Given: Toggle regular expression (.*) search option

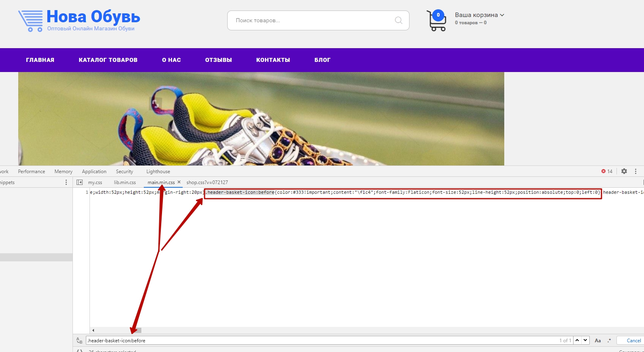Looking at the screenshot, I should [609, 340].
